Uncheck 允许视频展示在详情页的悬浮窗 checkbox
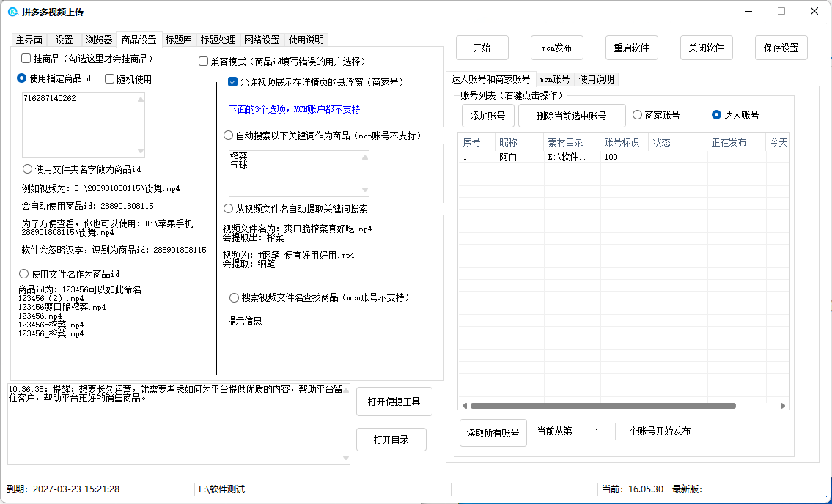The height and width of the screenshot is (504, 832). pyautogui.click(x=232, y=82)
